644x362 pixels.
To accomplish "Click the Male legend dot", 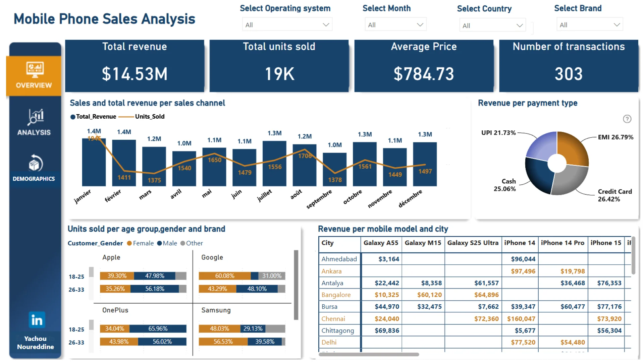I will tap(159, 243).
